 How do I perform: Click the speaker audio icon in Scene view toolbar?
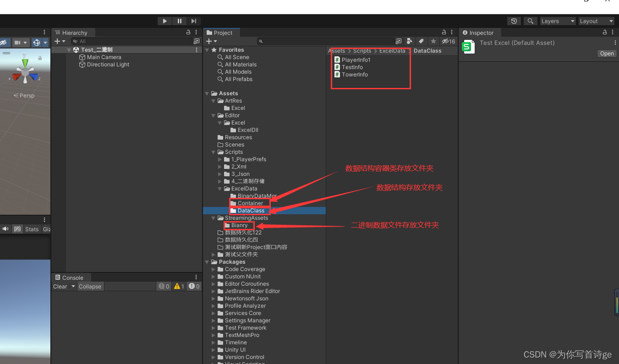[x=5, y=229]
